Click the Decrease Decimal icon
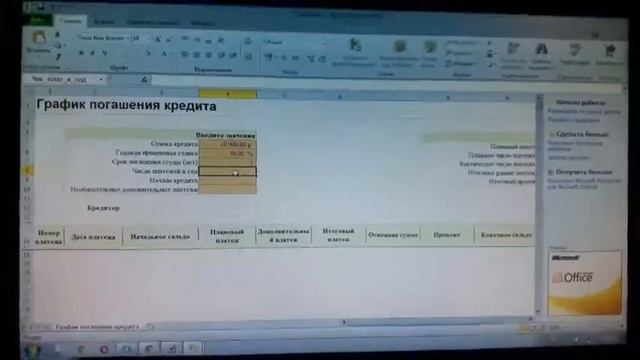This screenshot has width=640, height=360. [x=322, y=59]
